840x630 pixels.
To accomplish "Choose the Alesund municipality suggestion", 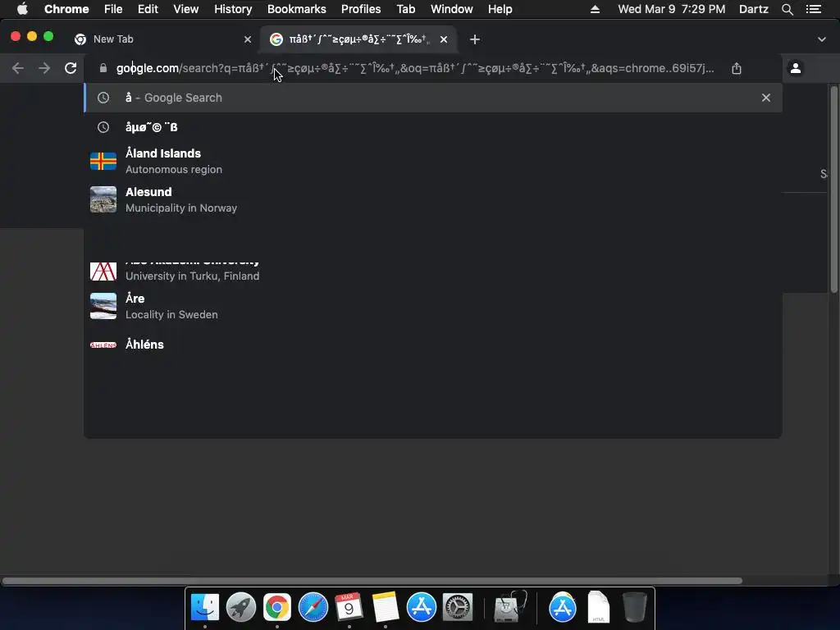I will pos(433,199).
